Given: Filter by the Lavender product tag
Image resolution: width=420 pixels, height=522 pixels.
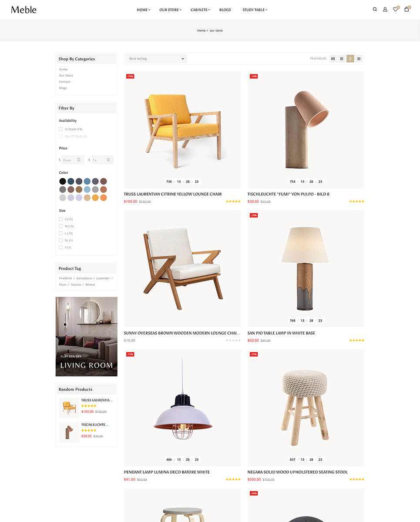Looking at the screenshot, I should [103, 278].
